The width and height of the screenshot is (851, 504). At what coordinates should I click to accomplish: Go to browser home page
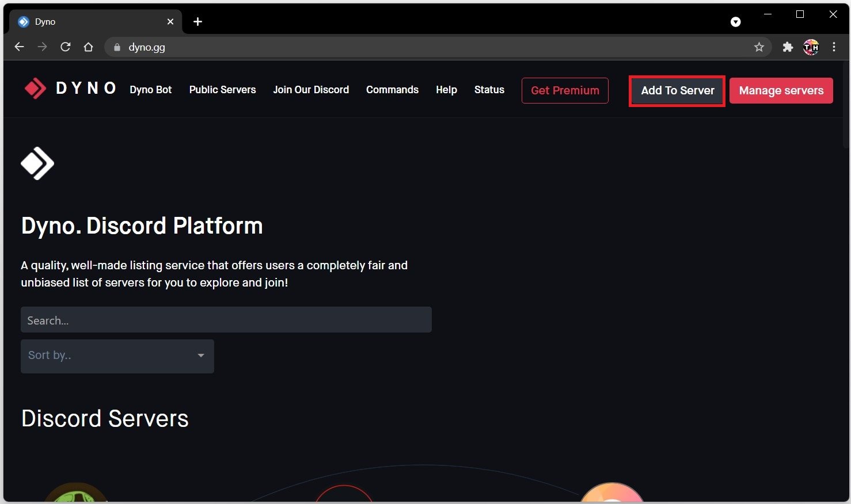(88, 47)
